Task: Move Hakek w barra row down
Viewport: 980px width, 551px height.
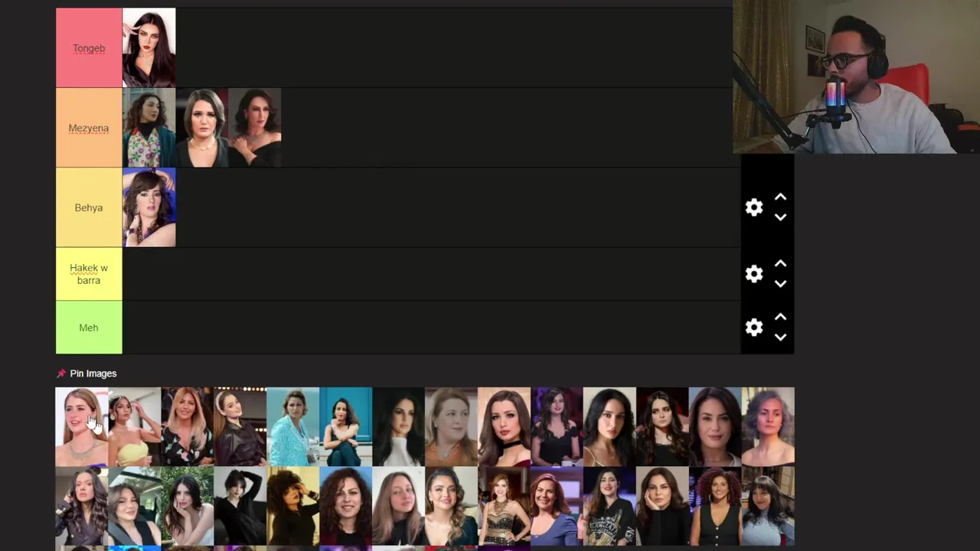Action: [x=780, y=284]
